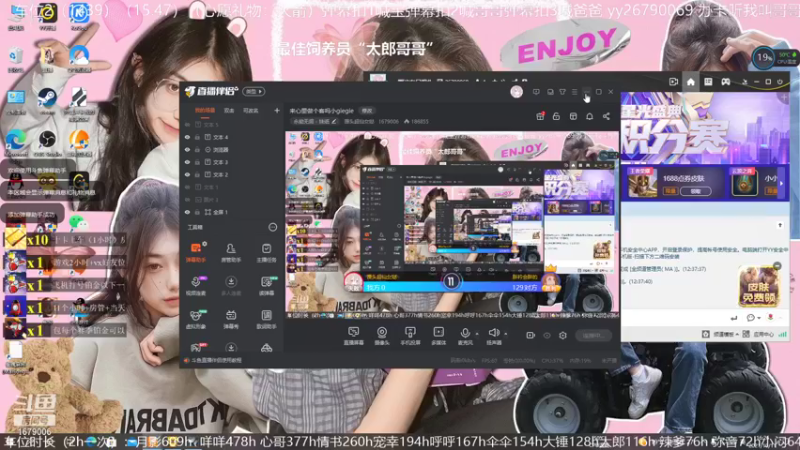The height and width of the screenshot is (450, 800).
Task: Add the 直播屏幕 screen capture source
Action: pos(353,336)
